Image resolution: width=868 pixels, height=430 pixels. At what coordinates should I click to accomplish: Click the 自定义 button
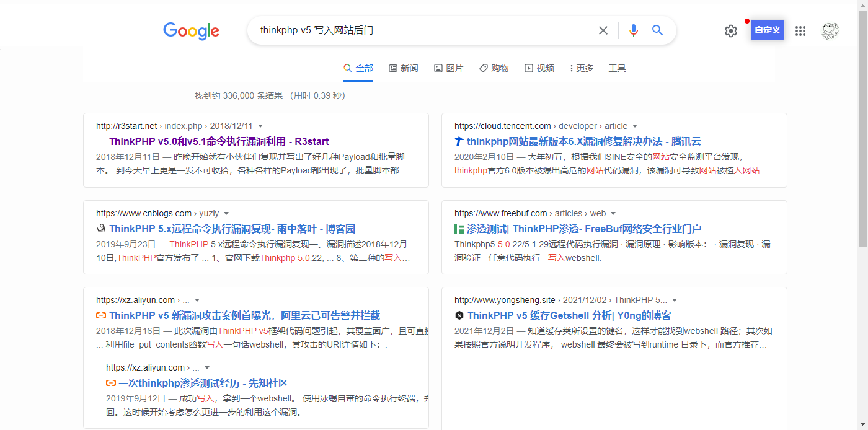pyautogui.click(x=768, y=30)
